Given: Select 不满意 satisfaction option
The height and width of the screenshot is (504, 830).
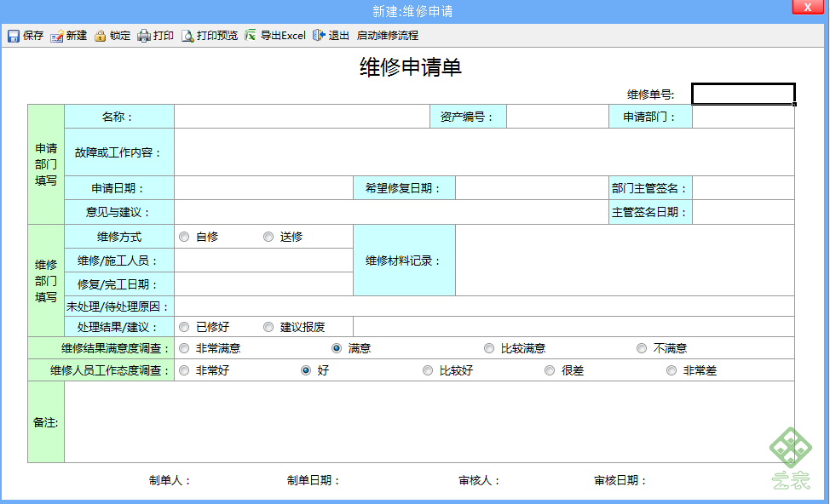Looking at the screenshot, I should (642, 348).
